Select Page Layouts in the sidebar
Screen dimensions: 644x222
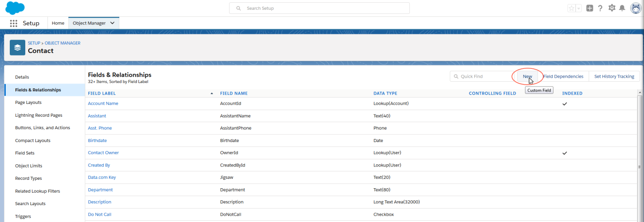(28, 103)
